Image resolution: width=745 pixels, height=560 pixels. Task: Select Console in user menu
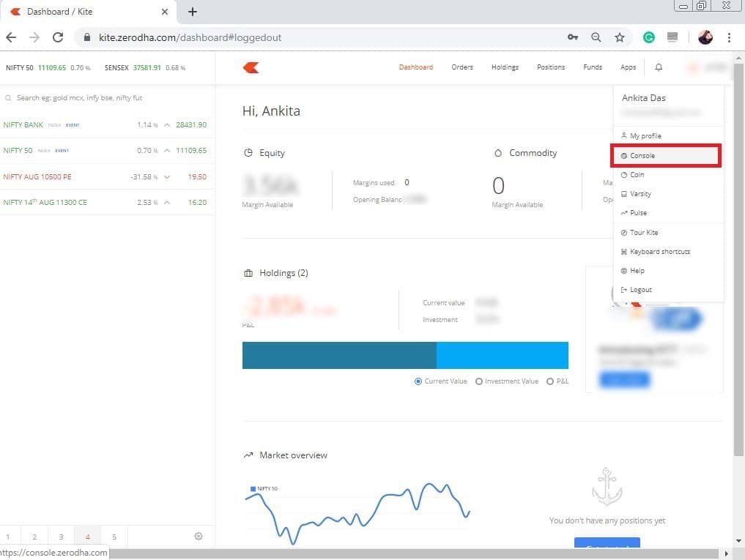[666, 156]
